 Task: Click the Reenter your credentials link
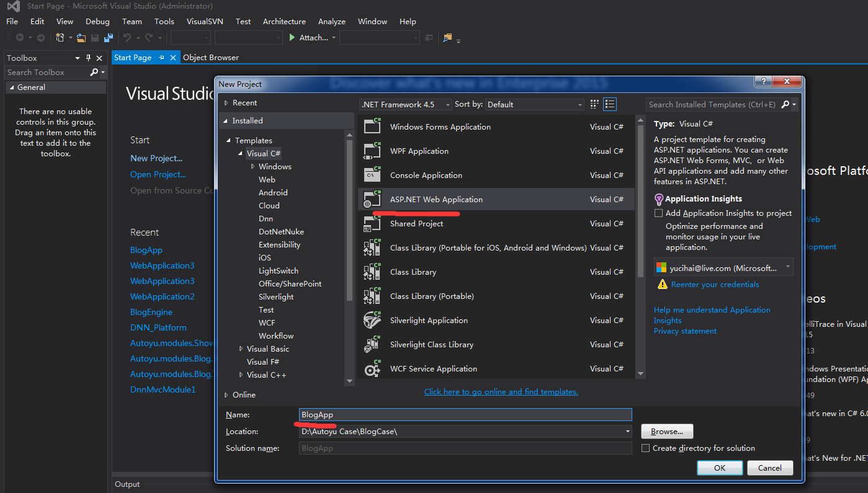715,284
